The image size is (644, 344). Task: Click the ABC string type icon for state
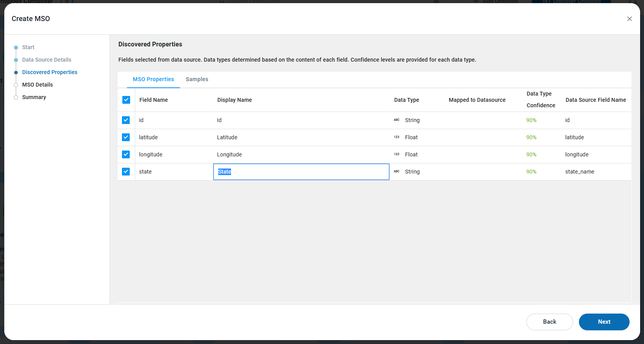coord(397,172)
